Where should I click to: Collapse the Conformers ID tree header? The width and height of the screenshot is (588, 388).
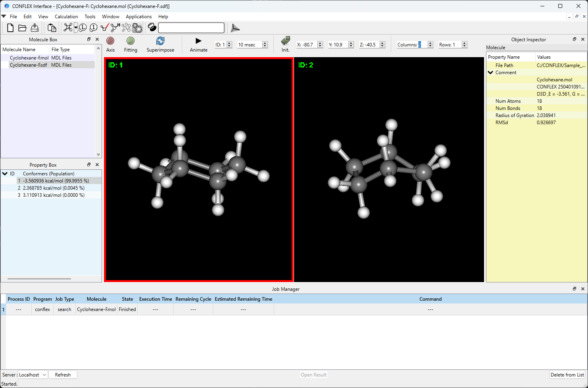pyautogui.click(x=5, y=174)
